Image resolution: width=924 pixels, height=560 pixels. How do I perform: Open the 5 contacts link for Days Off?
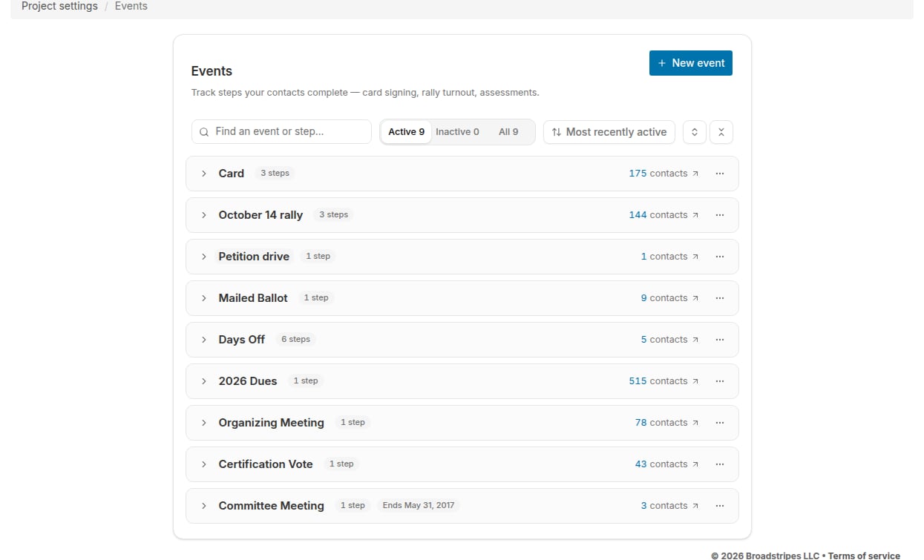669,340
